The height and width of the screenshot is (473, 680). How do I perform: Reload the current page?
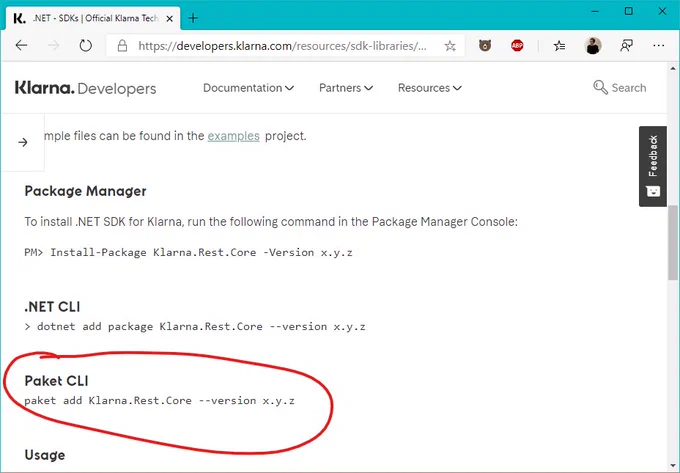click(85, 45)
